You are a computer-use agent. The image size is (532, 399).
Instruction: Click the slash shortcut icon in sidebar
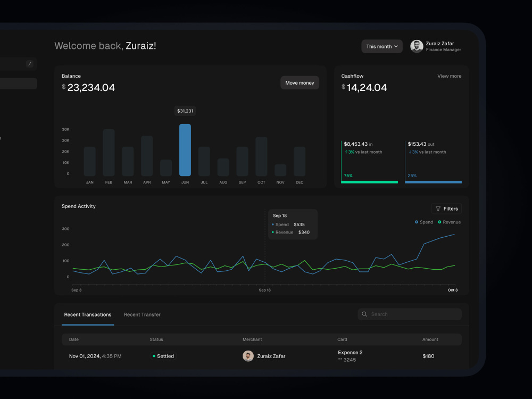pyautogui.click(x=29, y=64)
